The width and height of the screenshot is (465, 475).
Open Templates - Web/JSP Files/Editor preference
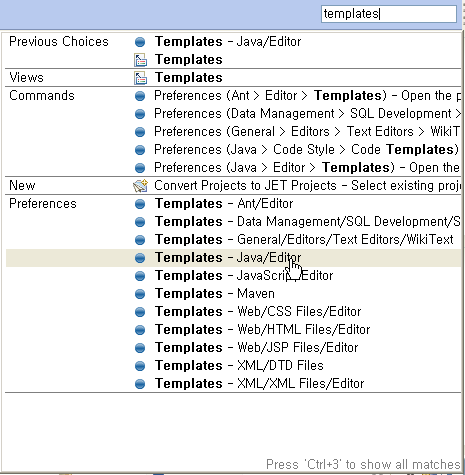[257, 348]
